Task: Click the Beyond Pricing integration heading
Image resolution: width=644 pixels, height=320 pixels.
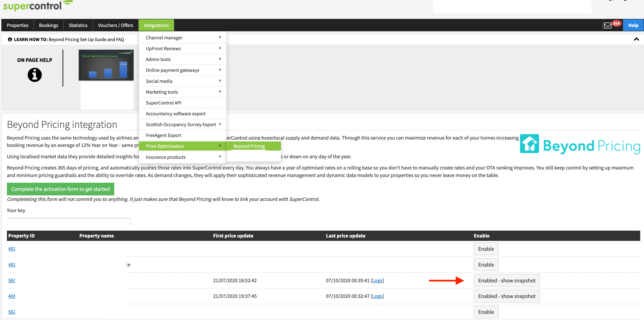Action: (62, 124)
